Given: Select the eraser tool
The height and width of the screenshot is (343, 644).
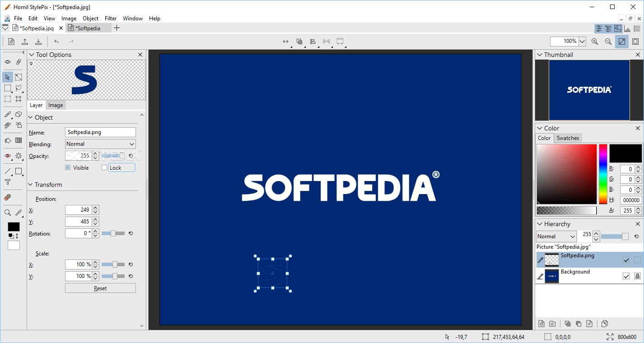Looking at the screenshot, I should point(19,114).
